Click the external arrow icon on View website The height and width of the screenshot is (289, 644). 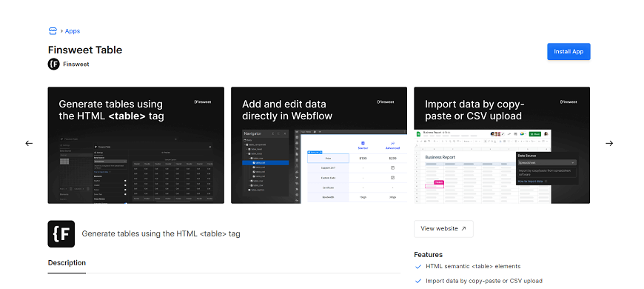coord(463,229)
